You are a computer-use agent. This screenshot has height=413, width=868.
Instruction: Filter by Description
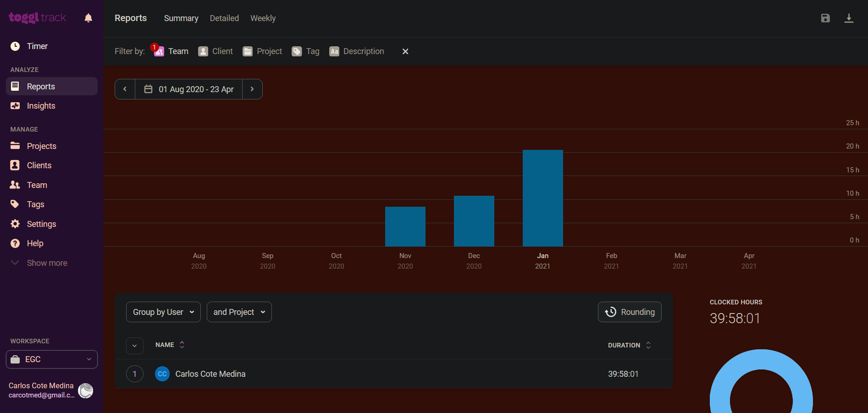(x=357, y=51)
